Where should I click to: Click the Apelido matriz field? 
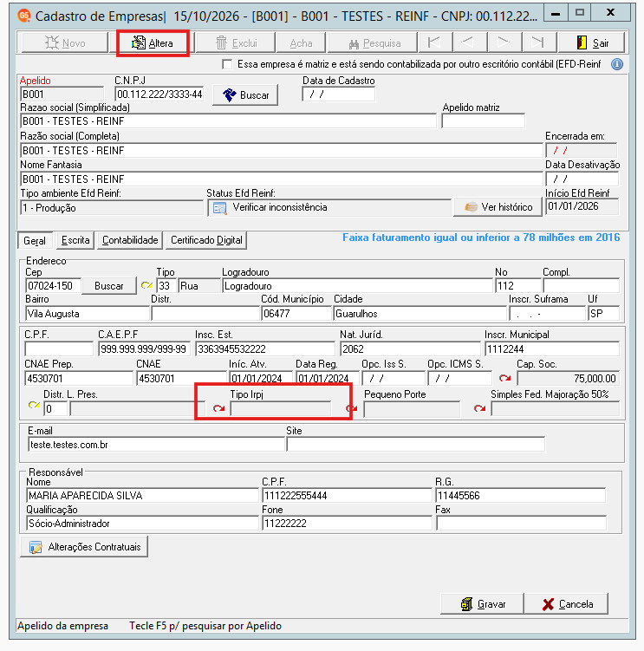pos(484,121)
